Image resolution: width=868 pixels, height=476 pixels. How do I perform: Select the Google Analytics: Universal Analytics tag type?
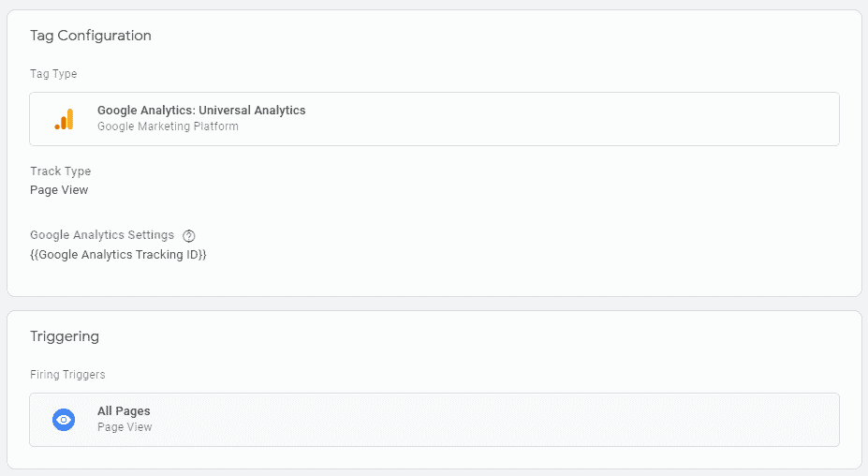[x=434, y=119]
